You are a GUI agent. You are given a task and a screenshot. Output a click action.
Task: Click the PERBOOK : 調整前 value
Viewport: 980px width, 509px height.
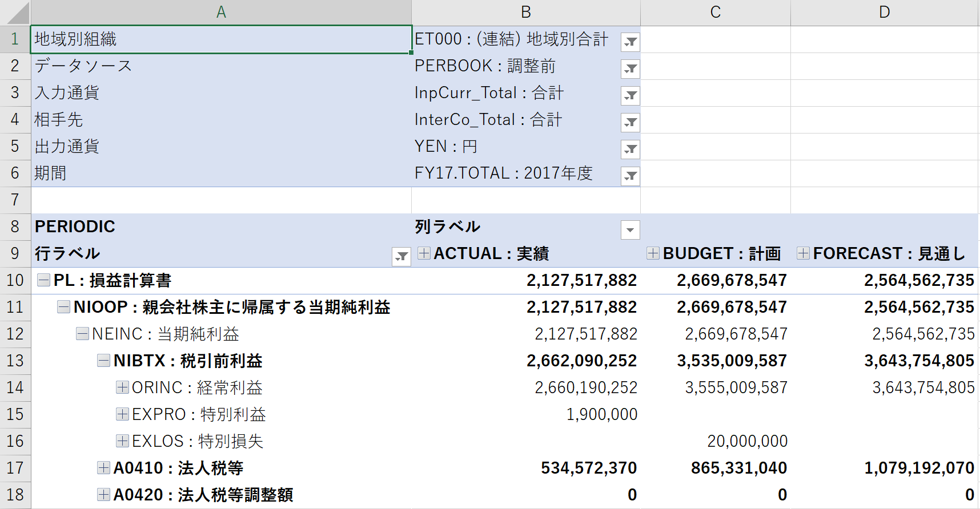pos(485,66)
